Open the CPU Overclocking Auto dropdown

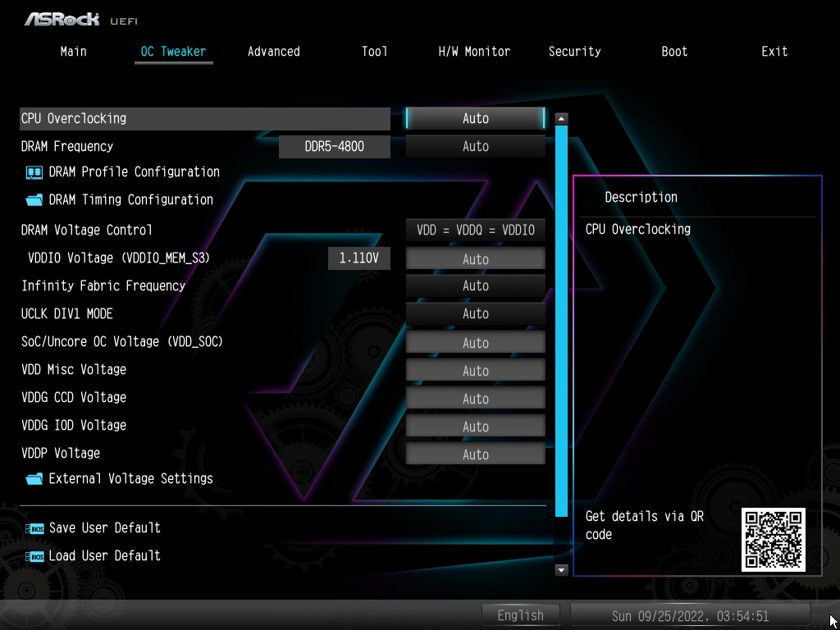[x=476, y=118]
